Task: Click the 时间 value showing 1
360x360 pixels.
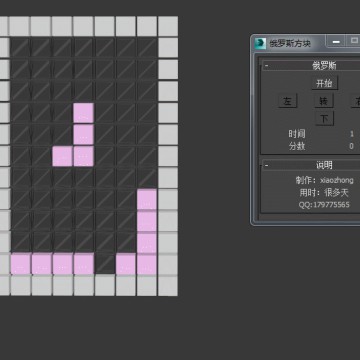Action: (352, 134)
